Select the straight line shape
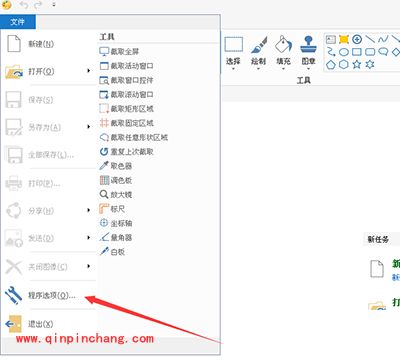The width and height of the screenshot is (400, 360). click(370, 40)
